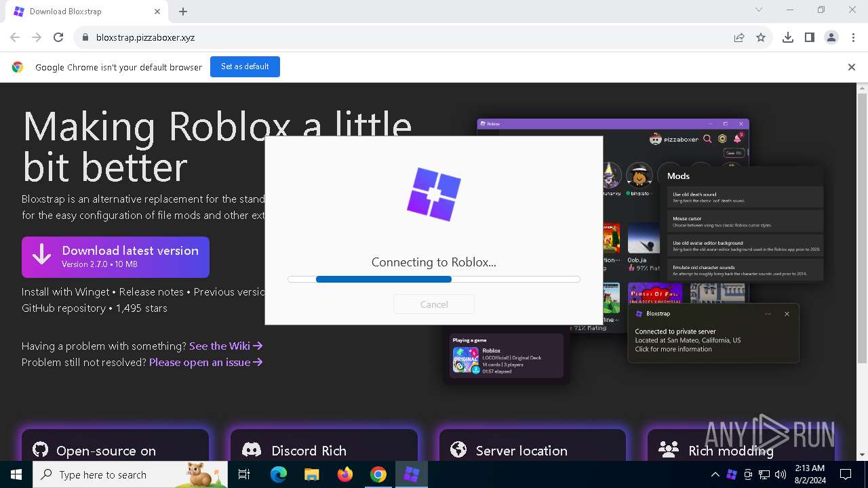Screen dimensions: 868x488
Task: Launch Firefox from taskbar
Action: [x=345, y=474]
